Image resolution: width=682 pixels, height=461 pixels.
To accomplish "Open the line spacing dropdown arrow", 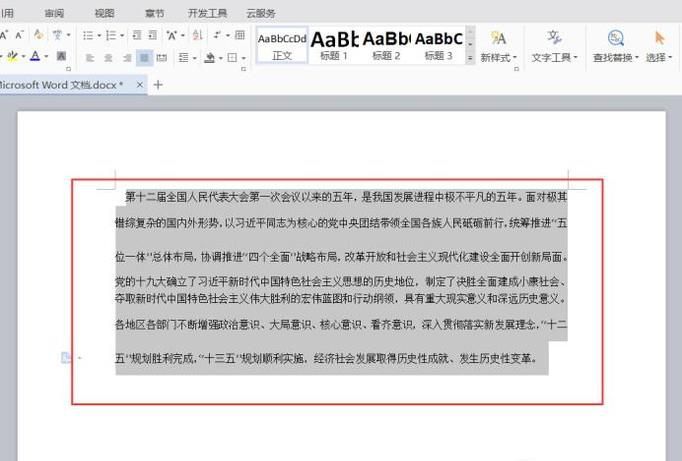I will click(194, 58).
